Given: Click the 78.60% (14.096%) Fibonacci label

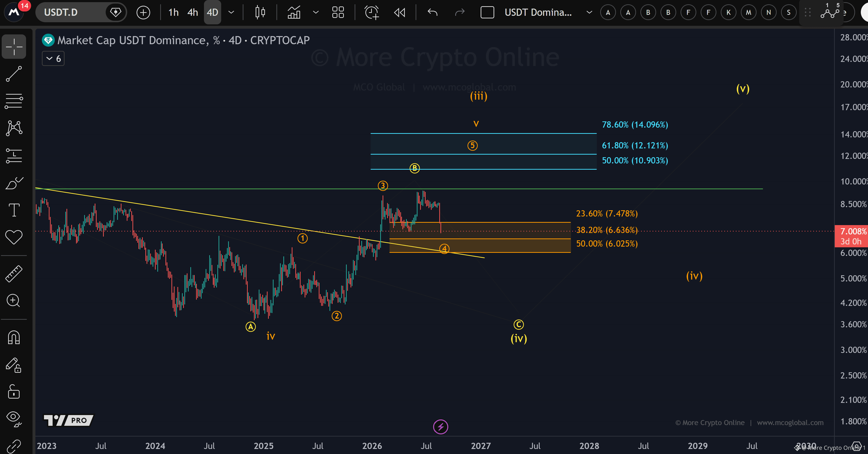Looking at the screenshot, I should tap(635, 125).
